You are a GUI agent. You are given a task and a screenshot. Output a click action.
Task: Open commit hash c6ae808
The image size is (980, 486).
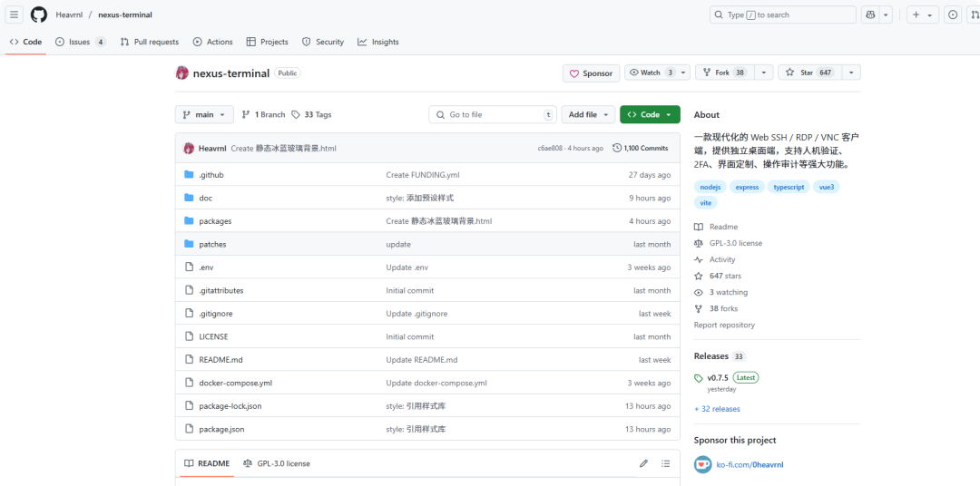coord(550,149)
